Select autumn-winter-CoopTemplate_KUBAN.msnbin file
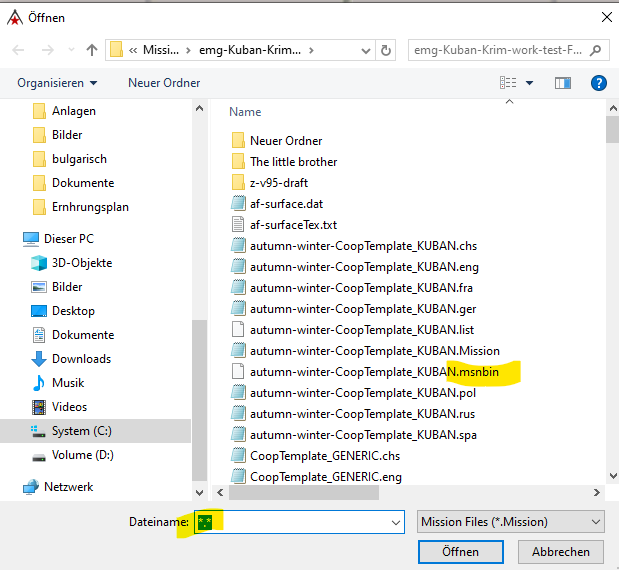619x570 pixels. pos(374,372)
